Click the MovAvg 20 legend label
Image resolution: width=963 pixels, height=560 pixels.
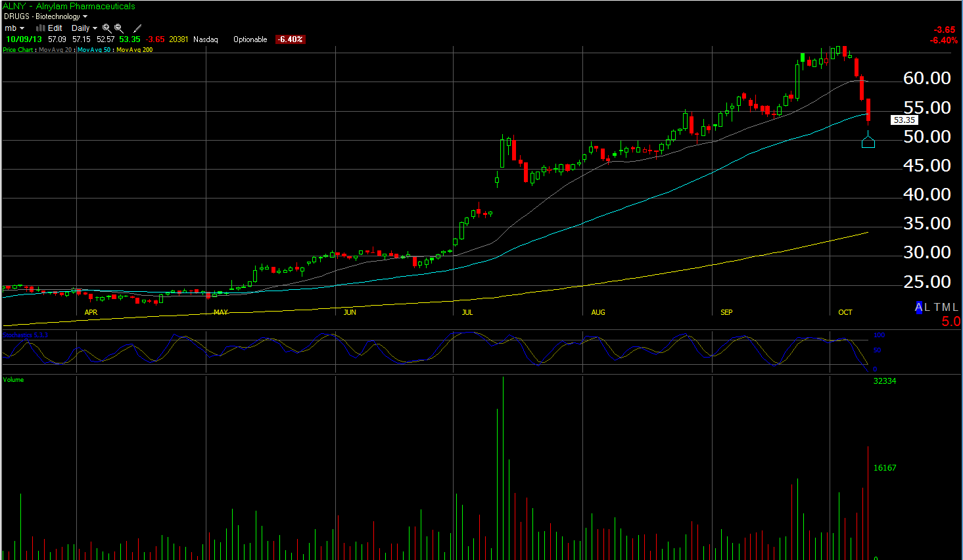[55, 50]
